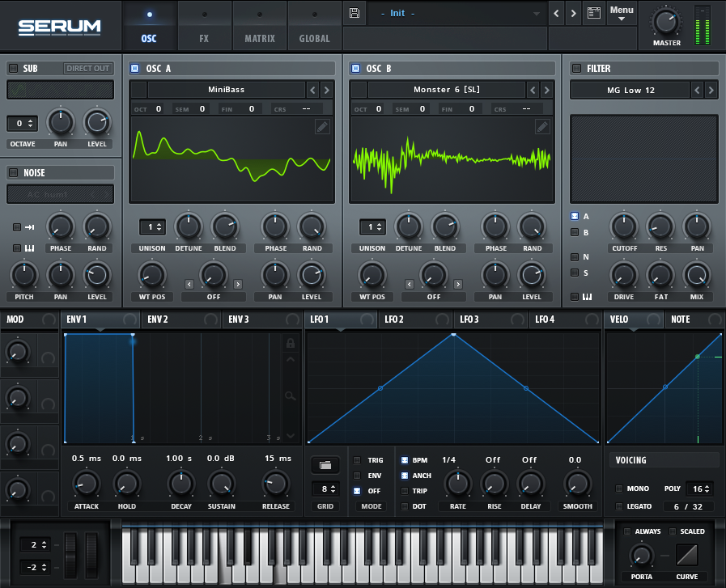Click the ENV 1 modulation source drag icon
Viewport: 726px width, 588px height.
click(x=129, y=319)
